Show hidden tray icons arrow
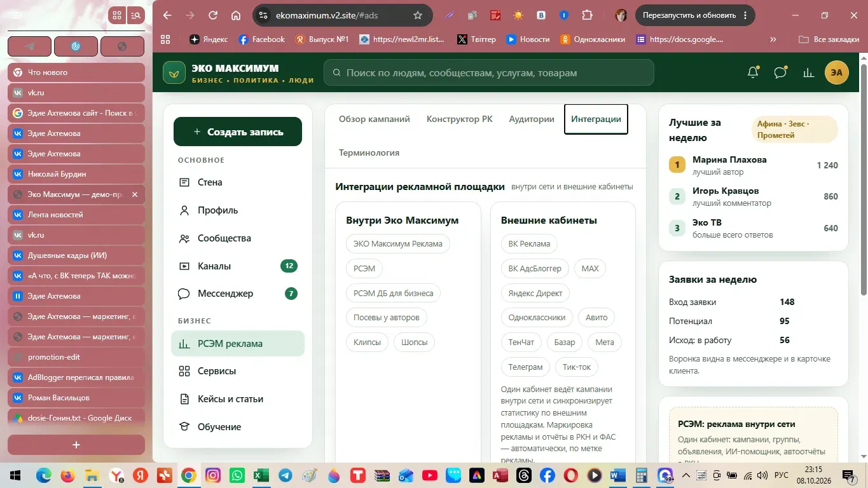Viewport: 868px width, 488px height. pyautogui.click(x=686, y=475)
